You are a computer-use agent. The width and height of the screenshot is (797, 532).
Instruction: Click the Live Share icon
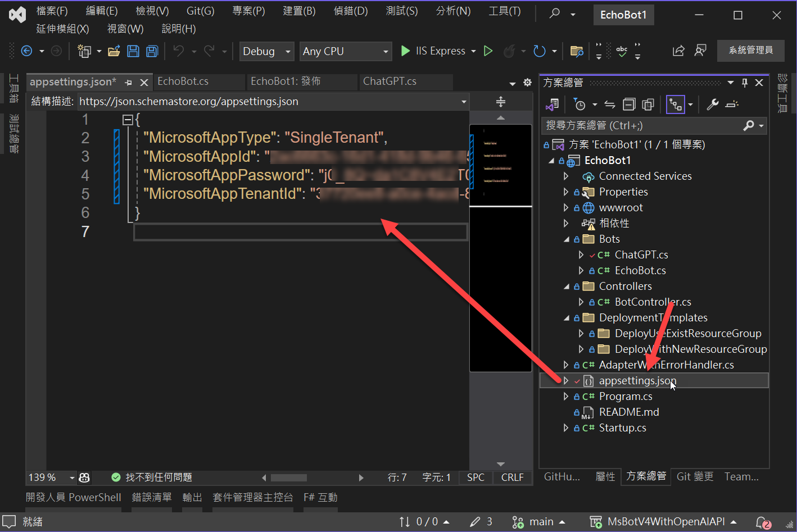(678, 51)
